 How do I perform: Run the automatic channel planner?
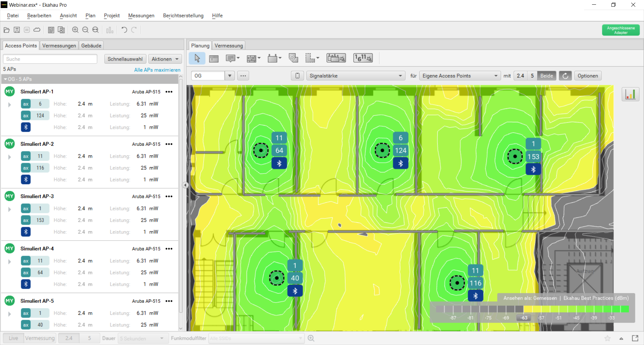pyautogui.click(x=363, y=58)
